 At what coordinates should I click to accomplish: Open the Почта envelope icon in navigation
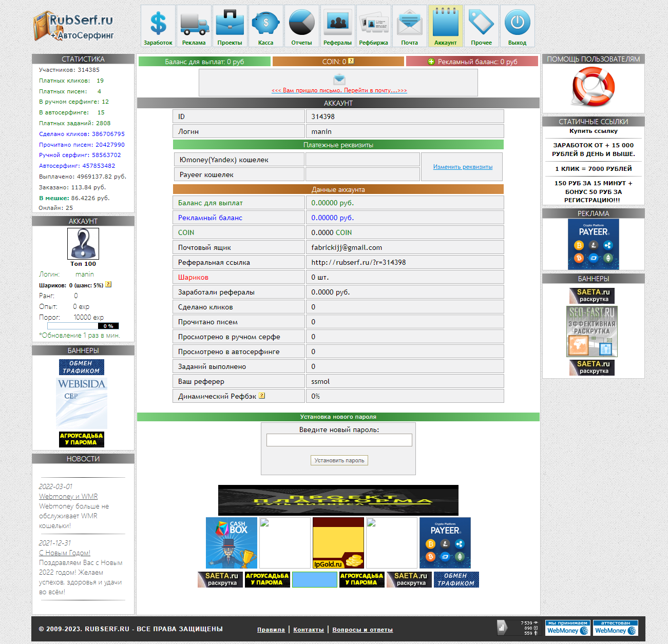[x=410, y=26]
